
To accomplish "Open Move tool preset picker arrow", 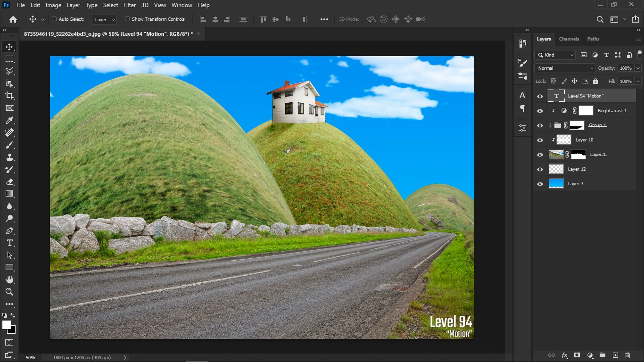I will click(42, 19).
